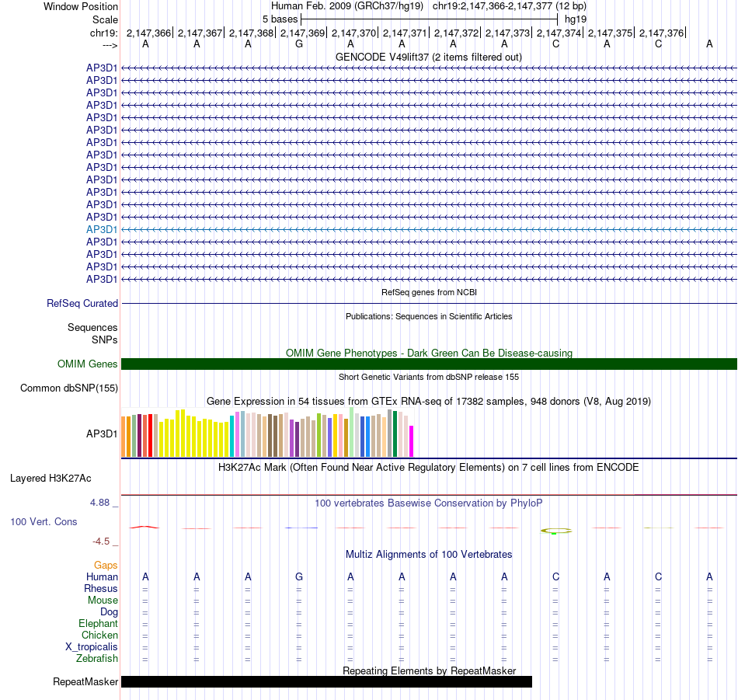Click the G base in the Human alignment row

tap(299, 576)
